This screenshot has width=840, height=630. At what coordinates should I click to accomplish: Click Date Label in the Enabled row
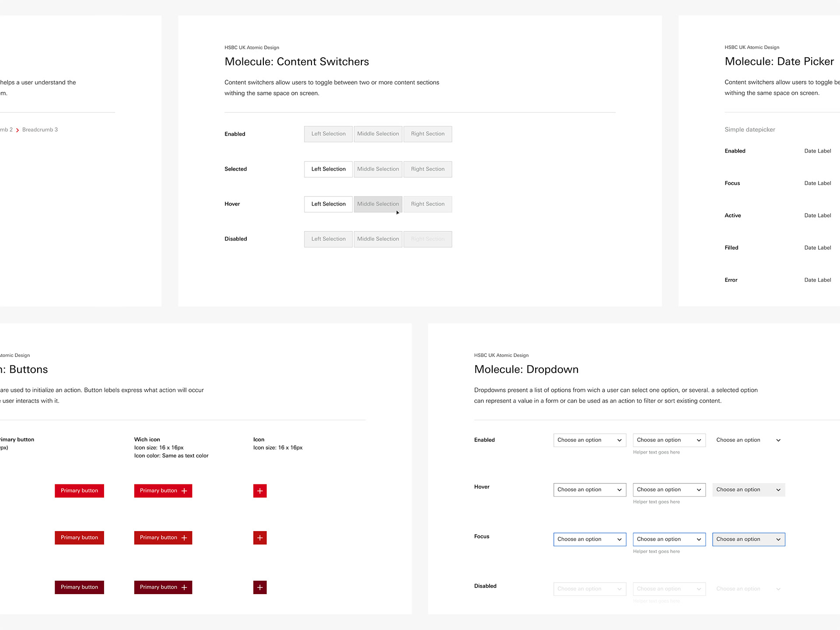click(x=818, y=151)
